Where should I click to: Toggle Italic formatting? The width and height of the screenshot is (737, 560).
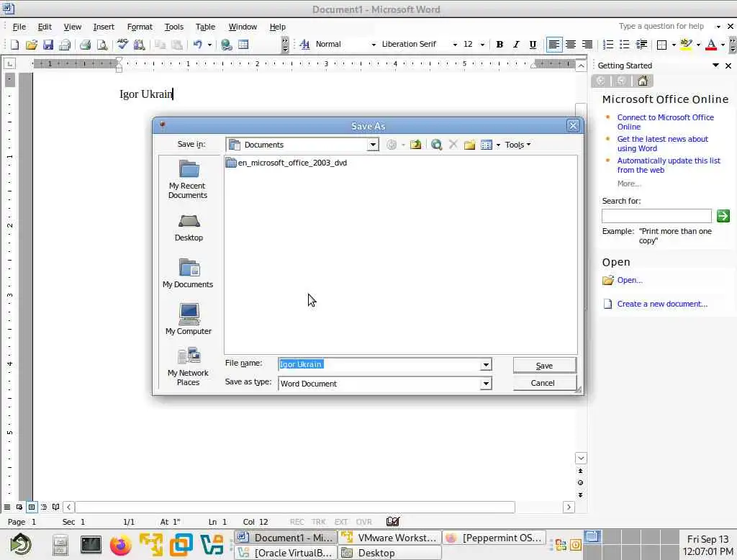click(x=516, y=44)
